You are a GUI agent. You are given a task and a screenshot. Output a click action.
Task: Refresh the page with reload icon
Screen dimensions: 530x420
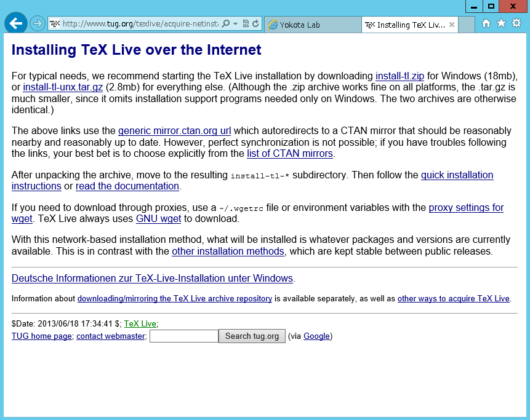point(255,24)
